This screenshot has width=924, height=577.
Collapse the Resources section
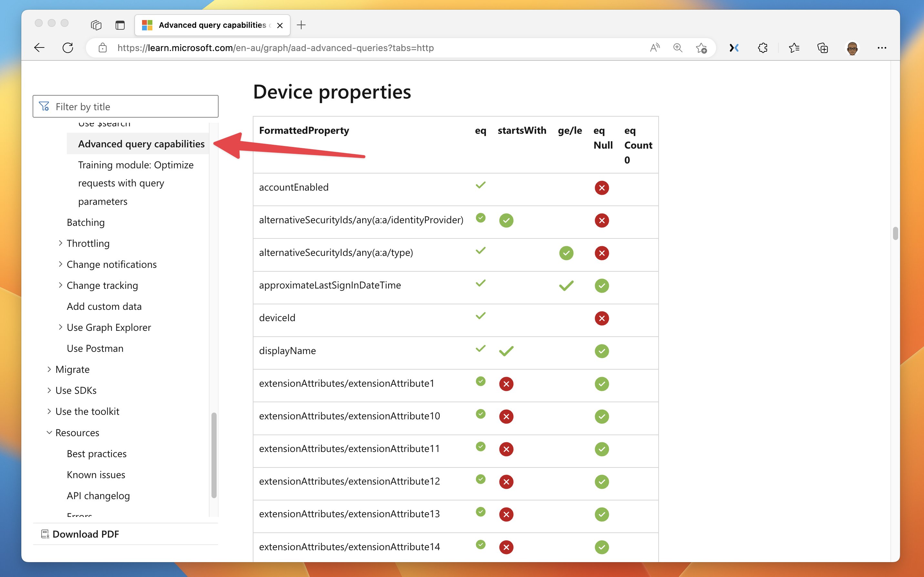pyautogui.click(x=49, y=432)
